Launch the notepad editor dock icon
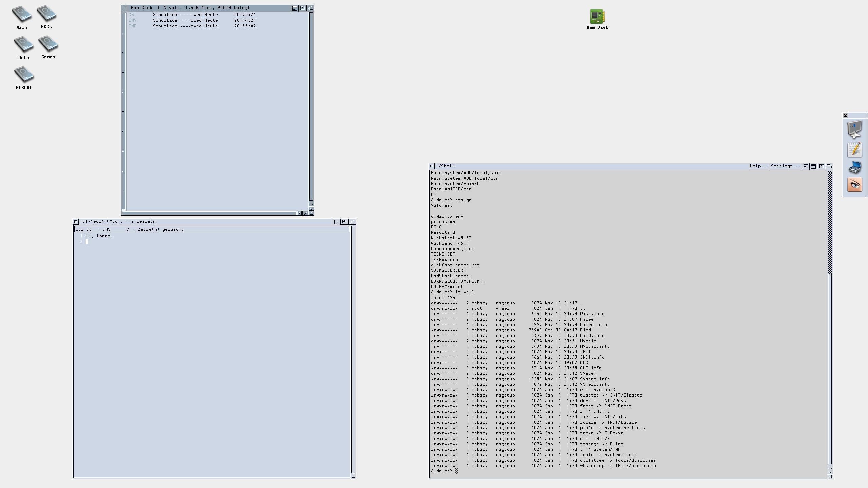This screenshot has width=868, height=488. (x=854, y=149)
